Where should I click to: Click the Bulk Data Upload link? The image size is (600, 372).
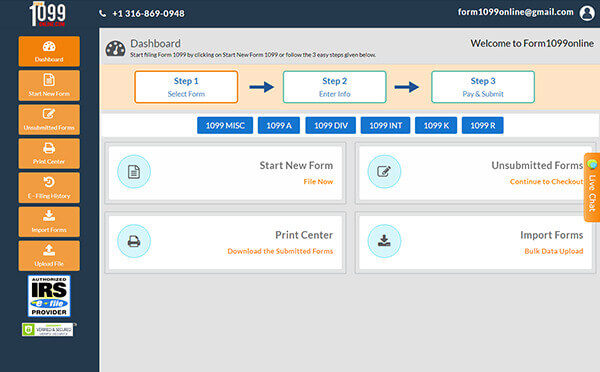[554, 251]
